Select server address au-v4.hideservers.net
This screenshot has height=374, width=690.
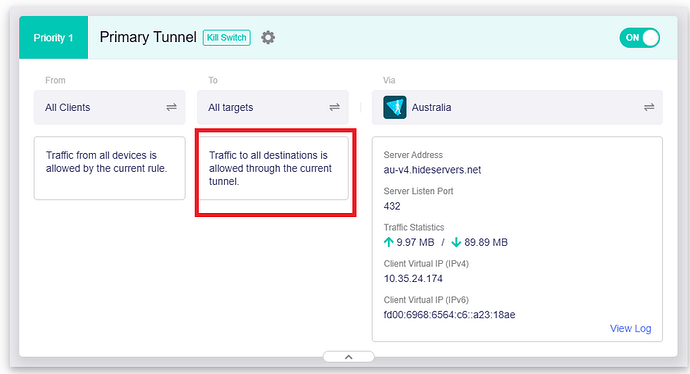tap(432, 170)
